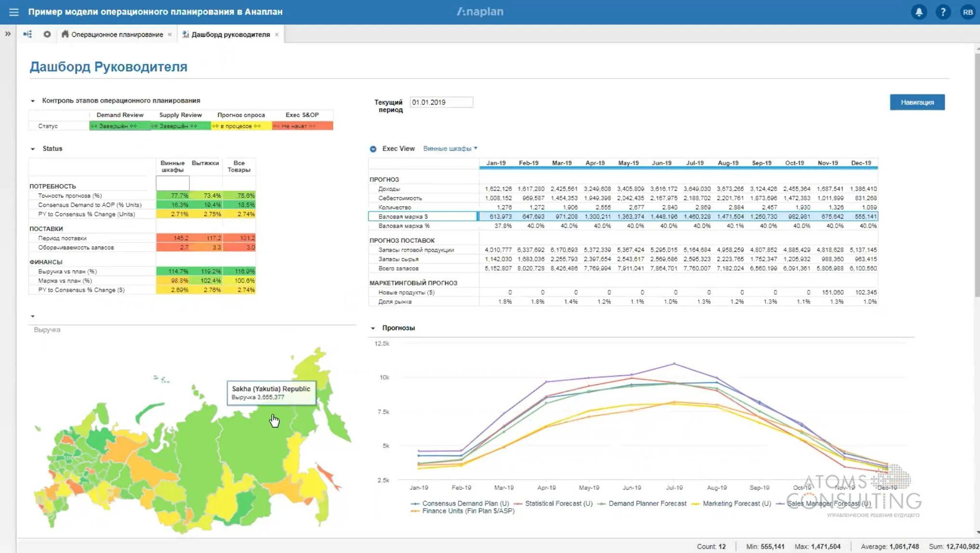Viewport: 980px width, 553px height.
Task: Open the settings gear icon
Action: tap(47, 34)
